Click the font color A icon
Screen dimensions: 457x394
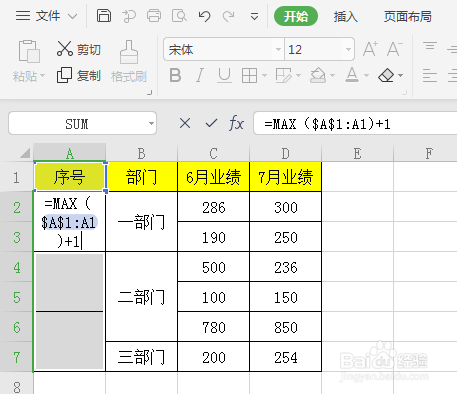(x=352, y=75)
